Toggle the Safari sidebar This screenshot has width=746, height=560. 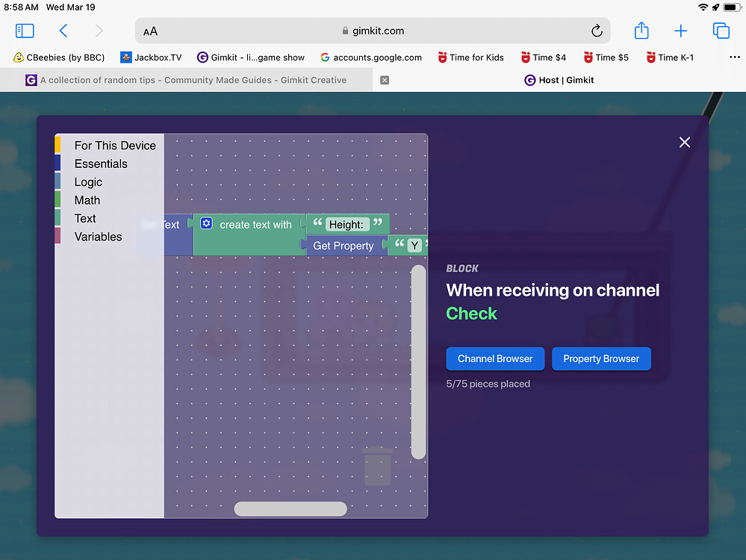pos(25,31)
